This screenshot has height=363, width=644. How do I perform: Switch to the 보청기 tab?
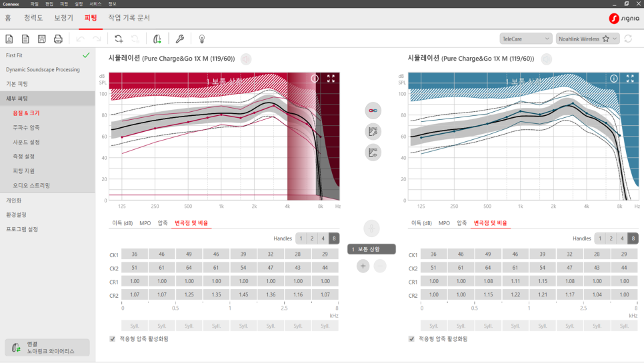coord(63,18)
